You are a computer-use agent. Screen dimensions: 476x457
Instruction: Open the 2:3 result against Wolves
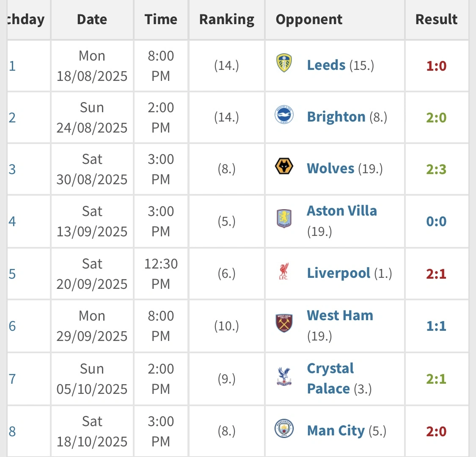pyautogui.click(x=436, y=169)
